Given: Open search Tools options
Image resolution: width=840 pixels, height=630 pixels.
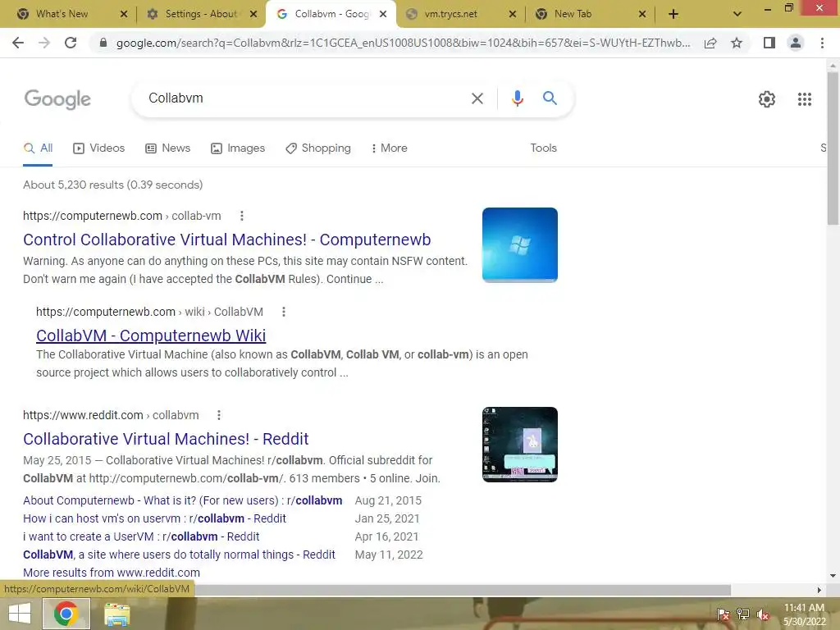Looking at the screenshot, I should 543,148.
